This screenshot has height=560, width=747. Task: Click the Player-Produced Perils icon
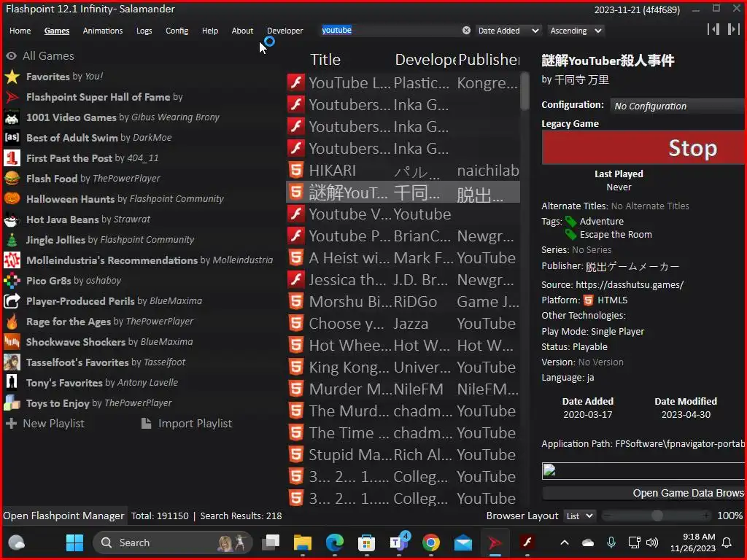pos(12,301)
